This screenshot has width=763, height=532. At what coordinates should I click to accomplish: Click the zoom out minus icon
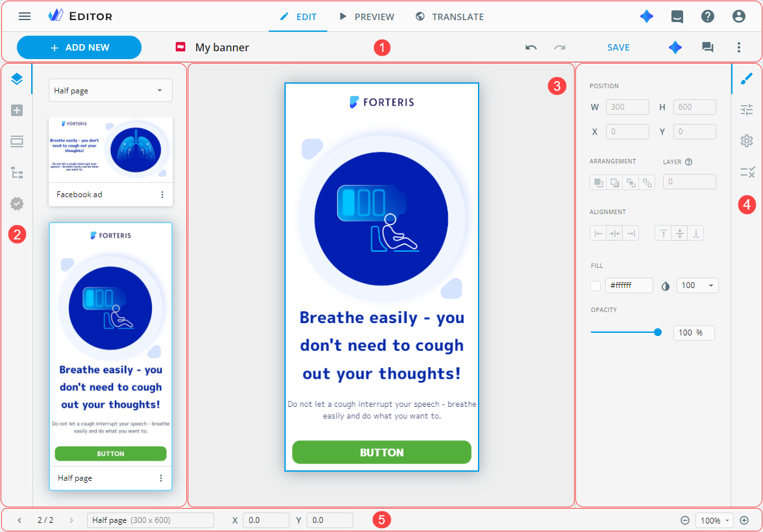click(684, 520)
